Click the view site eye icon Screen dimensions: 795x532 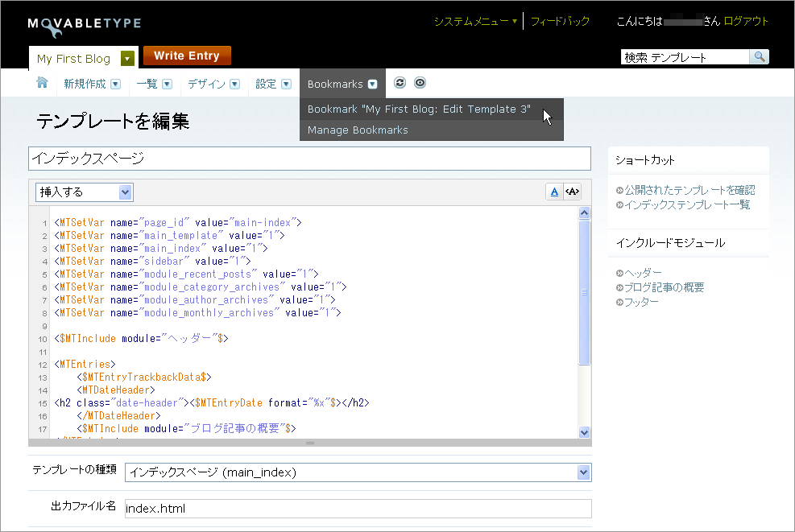[x=420, y=83]
